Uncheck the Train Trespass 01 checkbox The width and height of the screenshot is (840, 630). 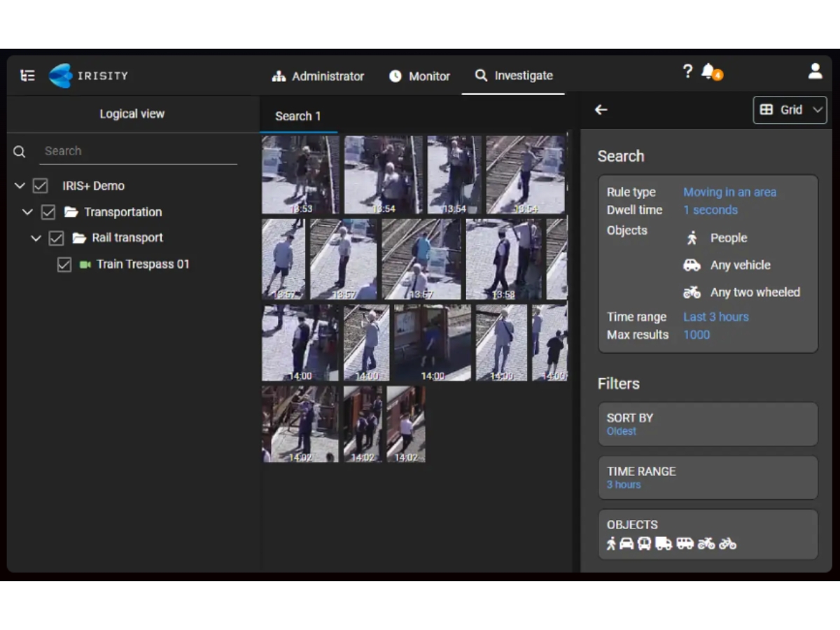click(x=64, y=265)
